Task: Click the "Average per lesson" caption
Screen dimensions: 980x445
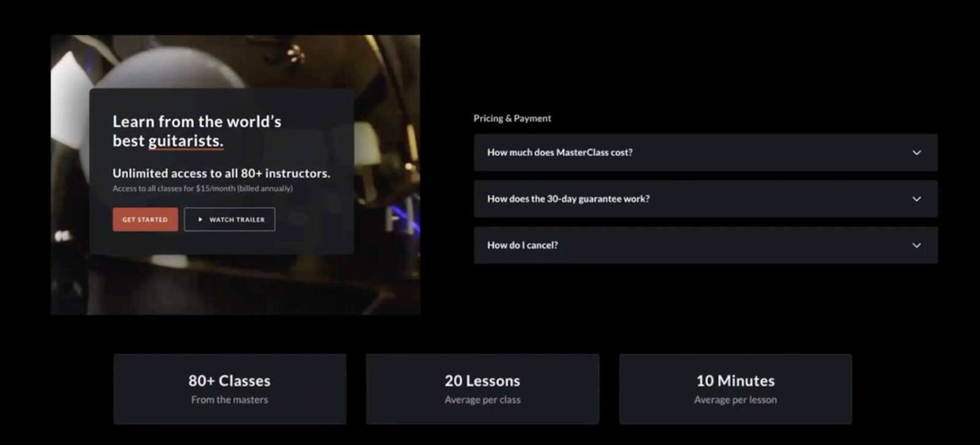Action: [x=736, y=400]
